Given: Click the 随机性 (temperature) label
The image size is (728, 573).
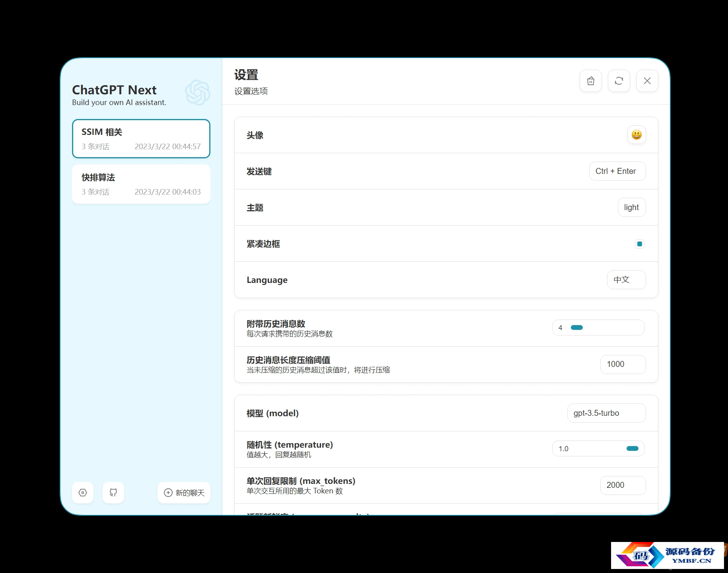Looking at the screenshot, I should pyautogui.click(x=290, y=444).
